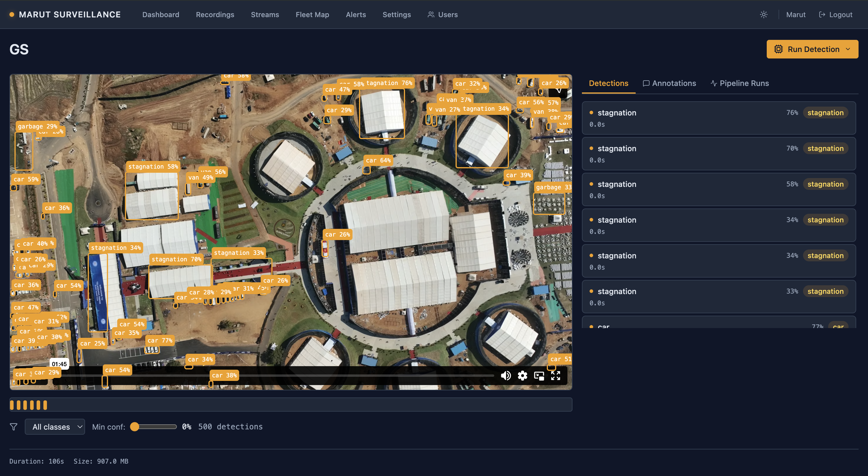Open the Recordings page
The image size is (868, 476).
point(215,14)
